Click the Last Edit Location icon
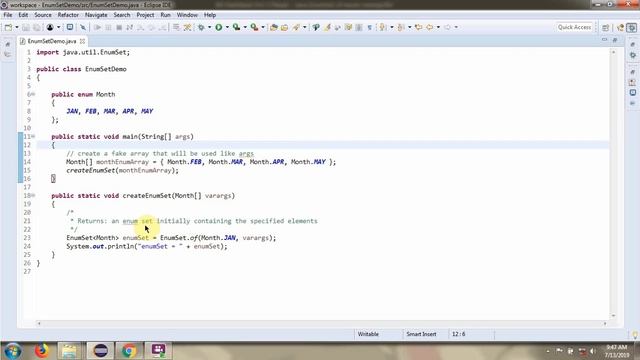The image size is (640, 360). tap(419, 27)
